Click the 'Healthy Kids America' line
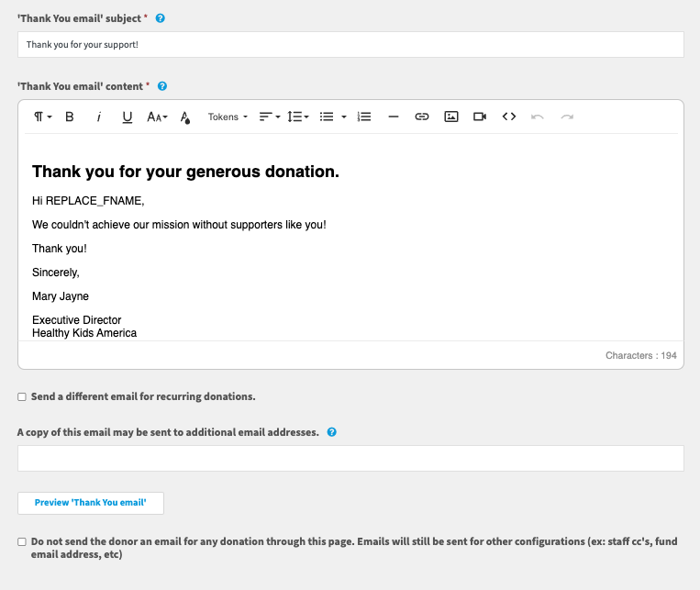700x590 pixels. pyautogui.click(x=84, y=333)
